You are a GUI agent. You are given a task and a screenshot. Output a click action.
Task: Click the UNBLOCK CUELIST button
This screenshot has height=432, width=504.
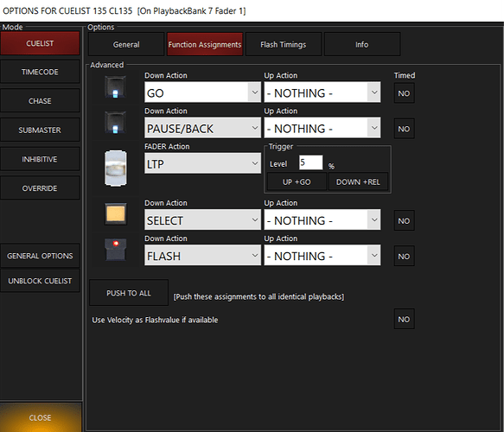40,281
